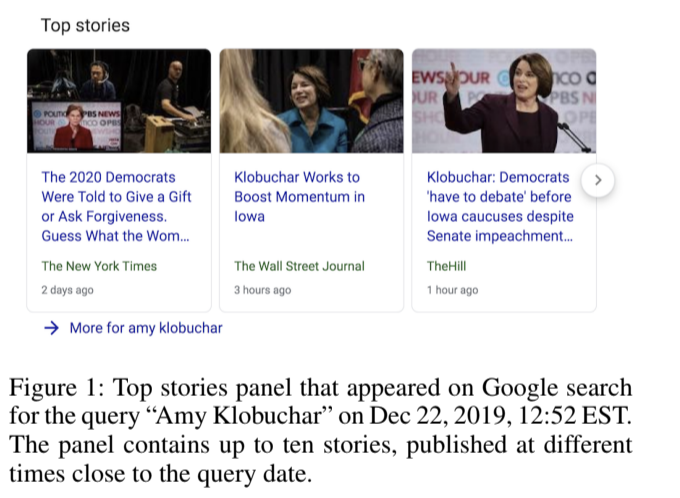Select the first story card body
The height and width of the screenshot is (498, 680).
point(119,232)
